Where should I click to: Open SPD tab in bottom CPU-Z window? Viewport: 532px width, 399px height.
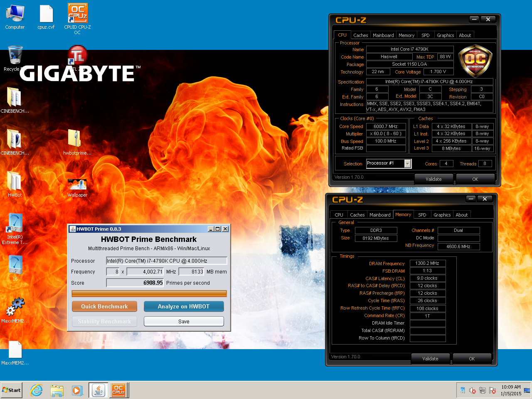422,215
